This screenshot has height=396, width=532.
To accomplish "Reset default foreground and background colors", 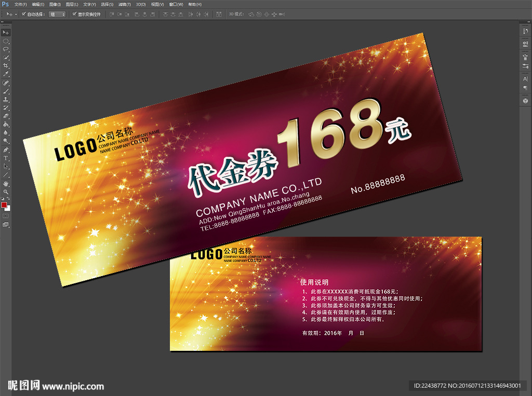I will coord(3,199).
